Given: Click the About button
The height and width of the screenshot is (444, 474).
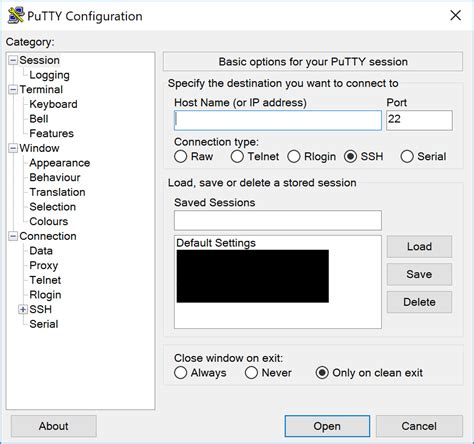Looking at the screenshot, I should pos(54,426).
